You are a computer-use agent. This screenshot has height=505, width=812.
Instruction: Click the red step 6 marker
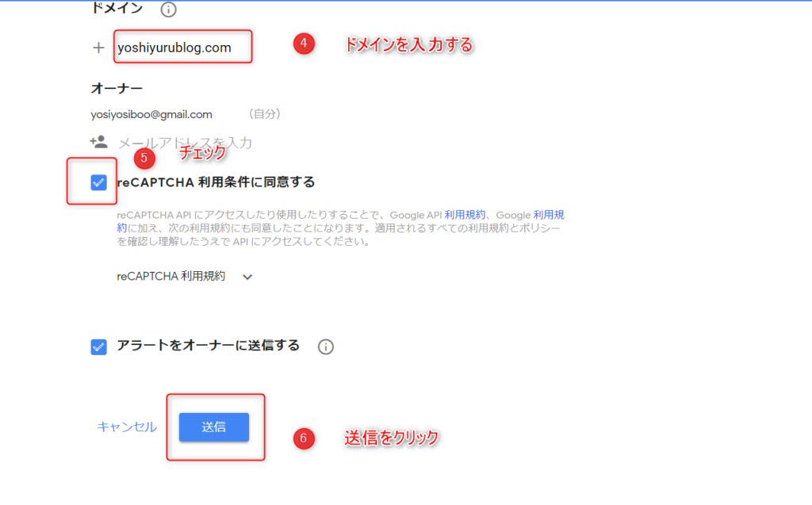coord(304,438)
